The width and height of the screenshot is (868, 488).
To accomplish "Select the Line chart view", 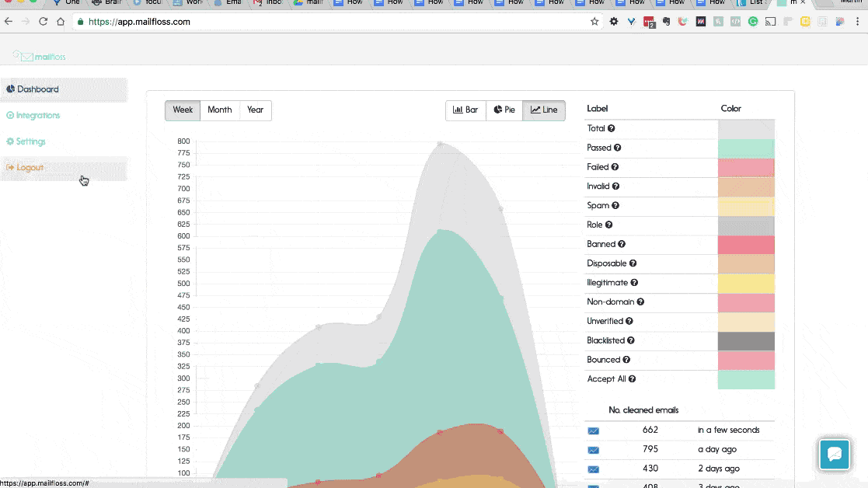I will (x=544, y=110).
